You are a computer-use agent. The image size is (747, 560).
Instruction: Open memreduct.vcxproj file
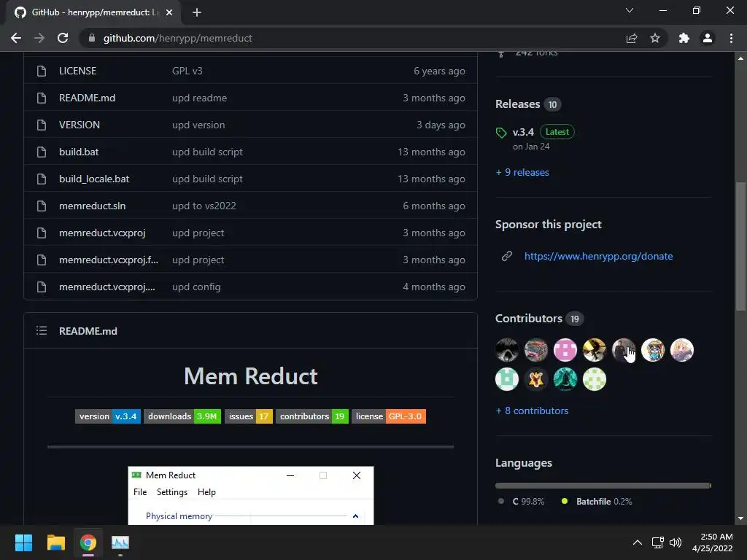coord(102,233)
